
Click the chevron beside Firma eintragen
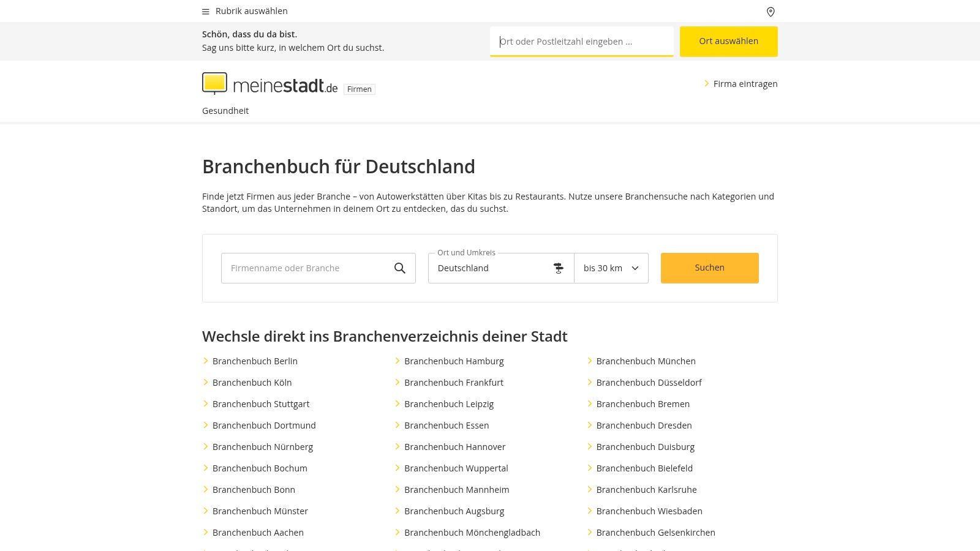(706, 84)
